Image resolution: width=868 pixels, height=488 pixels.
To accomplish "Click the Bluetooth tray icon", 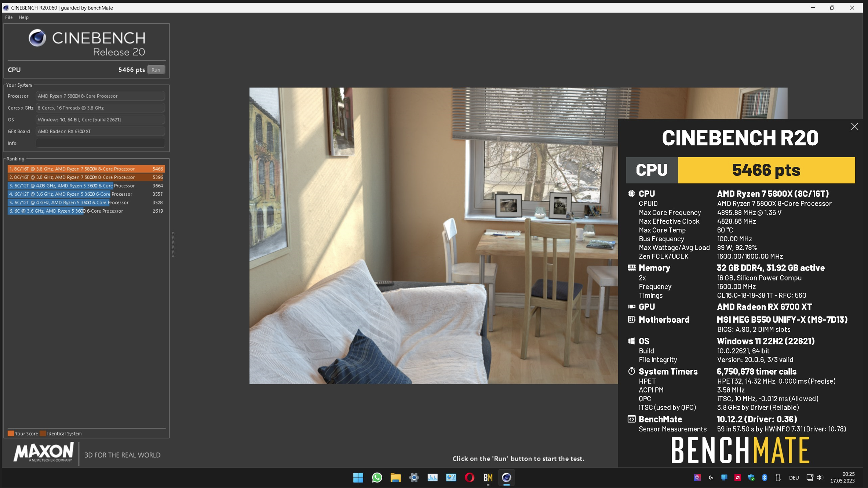I will (765, 477).
